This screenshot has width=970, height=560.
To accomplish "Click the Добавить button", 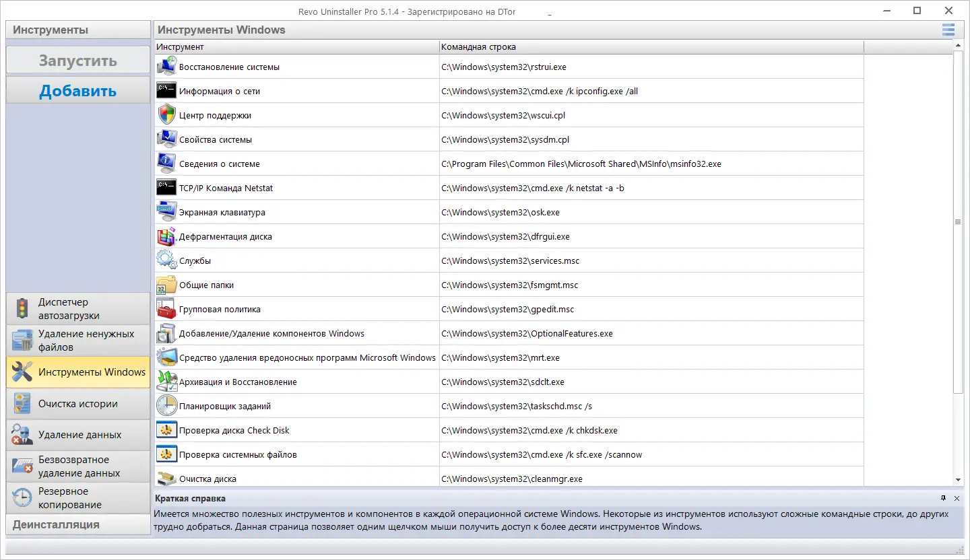I will (78, 90).
